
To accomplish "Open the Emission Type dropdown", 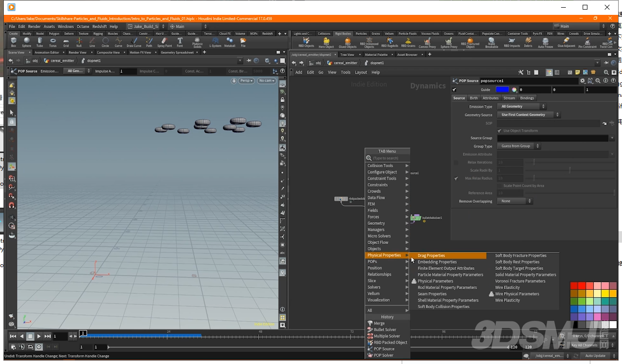I will (x=522, y=106).
